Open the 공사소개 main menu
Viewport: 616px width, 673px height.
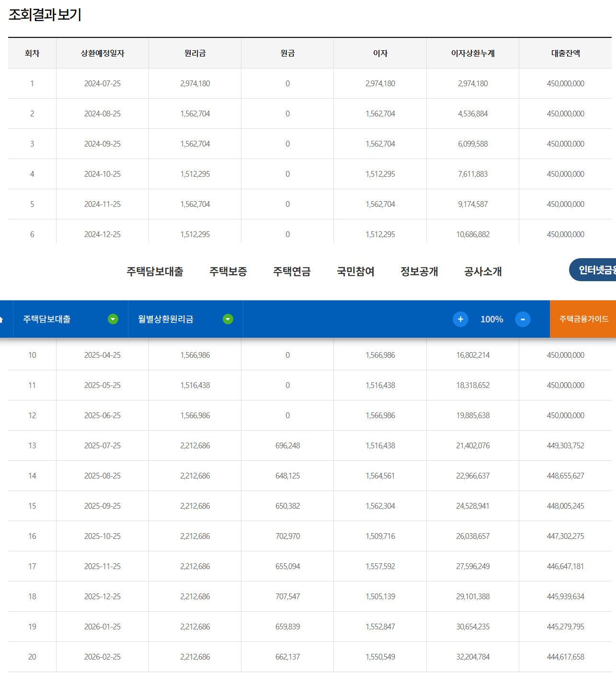tap(483, 271)
